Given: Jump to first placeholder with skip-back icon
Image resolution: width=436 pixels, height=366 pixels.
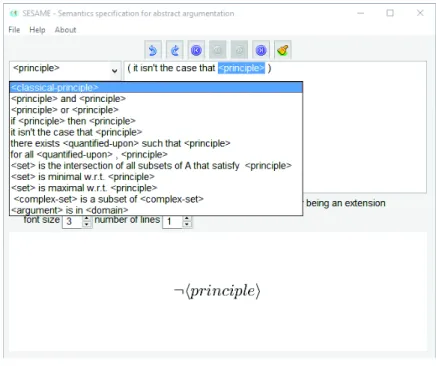Looking at the screenshot, I should (x=196, y=50).
